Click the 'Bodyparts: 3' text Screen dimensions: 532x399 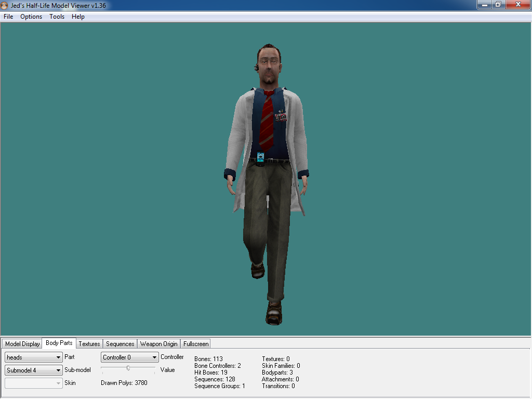pyautogui.click(x=277, y=372)
